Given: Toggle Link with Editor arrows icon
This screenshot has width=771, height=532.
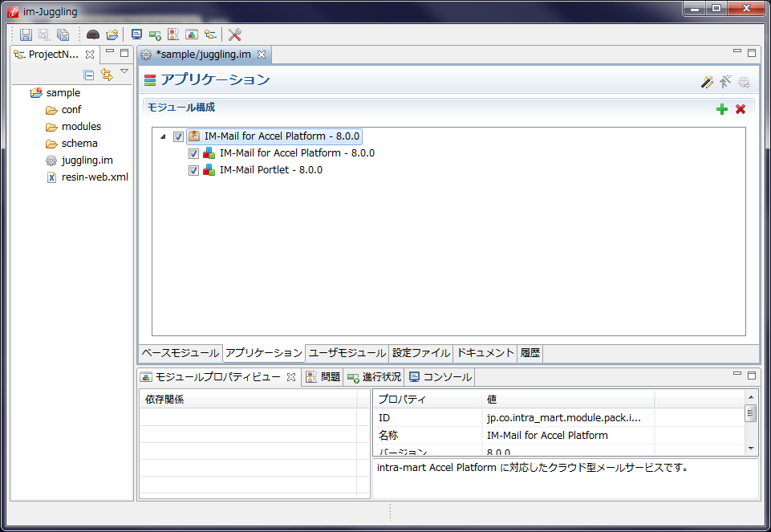Looking at the screenshot, I should (107, 75).
